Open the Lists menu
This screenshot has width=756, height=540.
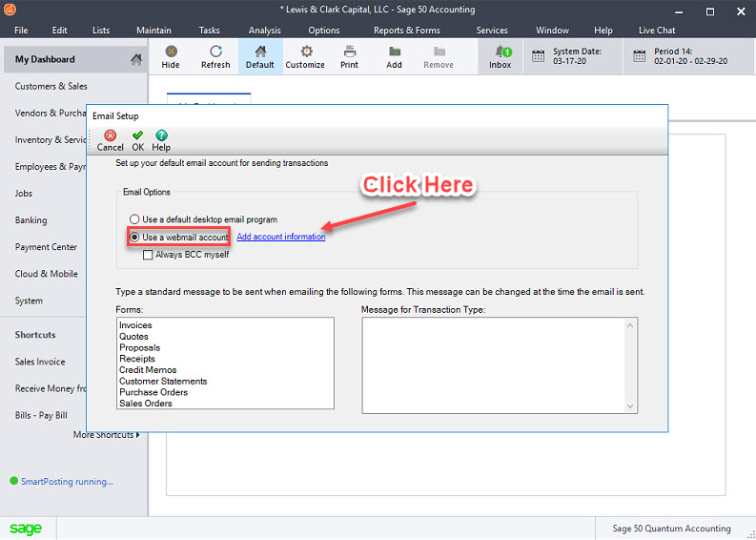click(x=101, y=30)
